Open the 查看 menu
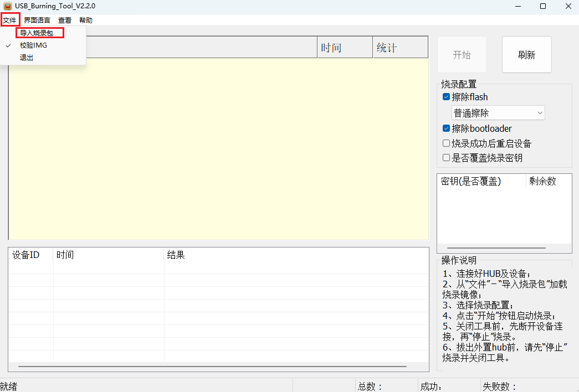Screen dimensions: 579x392 coord(64,19)
